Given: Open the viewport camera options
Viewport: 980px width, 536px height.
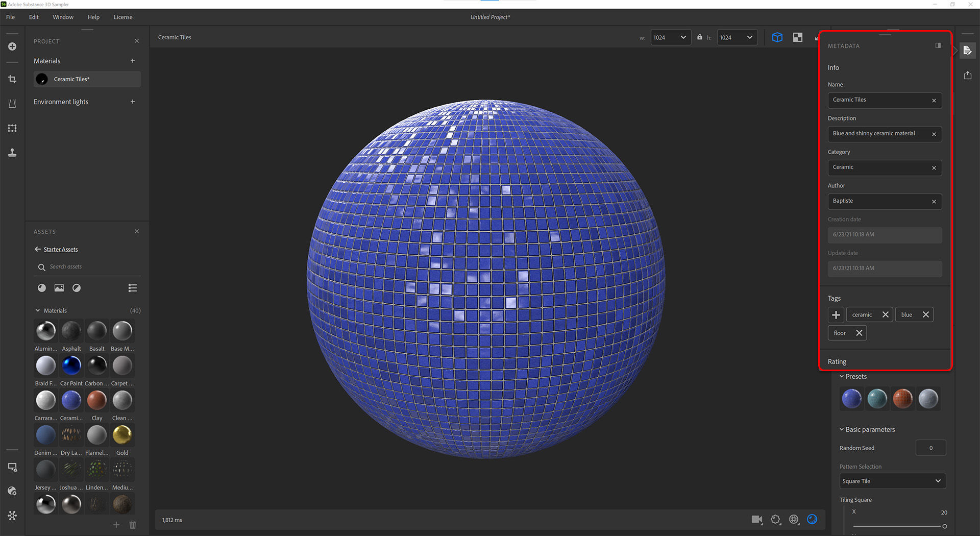Looking at the screenshot, I should 757,520.
